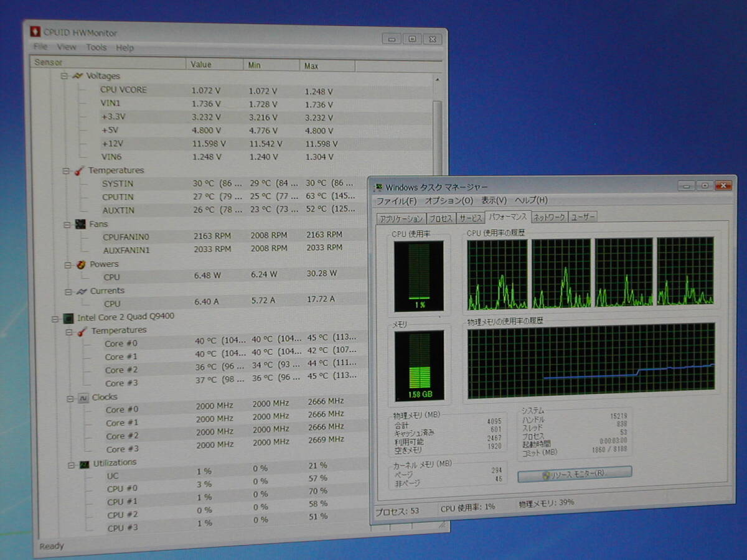Viewport: 747px width, 560px height.
Task: Switch to the アプリケーション tab
Action: [401, 219]
